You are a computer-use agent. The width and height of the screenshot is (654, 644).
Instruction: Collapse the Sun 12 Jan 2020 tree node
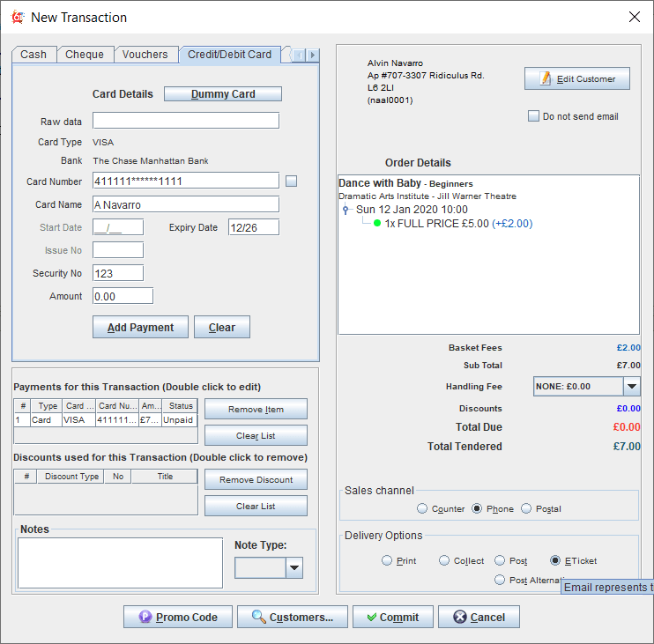(346, 211)
